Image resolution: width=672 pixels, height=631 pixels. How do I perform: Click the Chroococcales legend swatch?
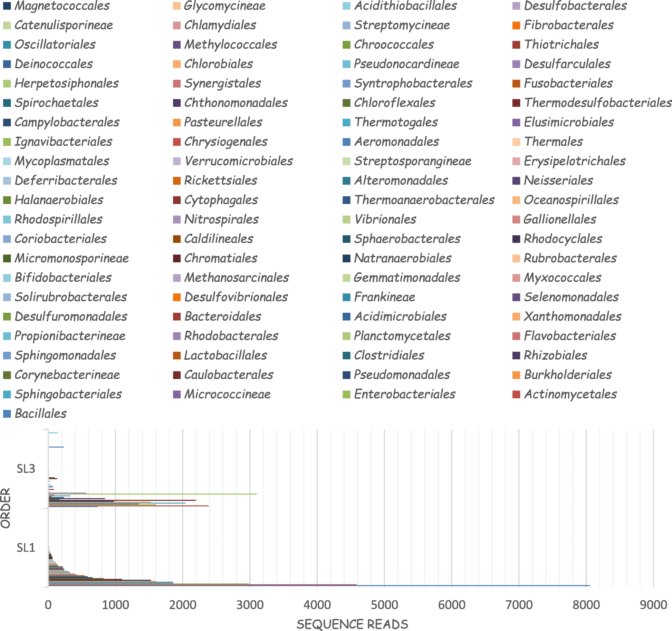tap(347, 45)
